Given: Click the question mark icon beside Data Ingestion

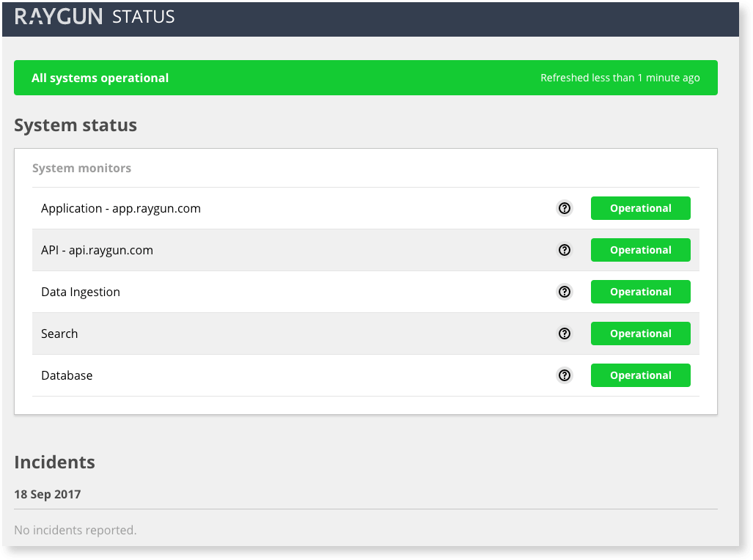Looking at the screenshot, I should click(x=564, y=292).
